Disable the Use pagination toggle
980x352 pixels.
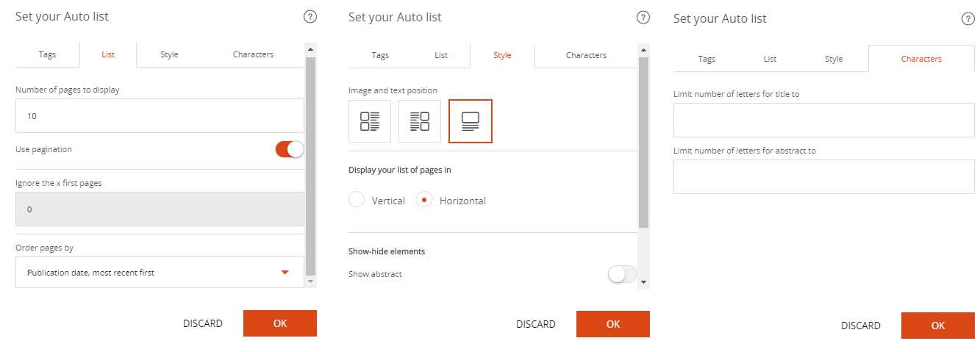[290, 149]
